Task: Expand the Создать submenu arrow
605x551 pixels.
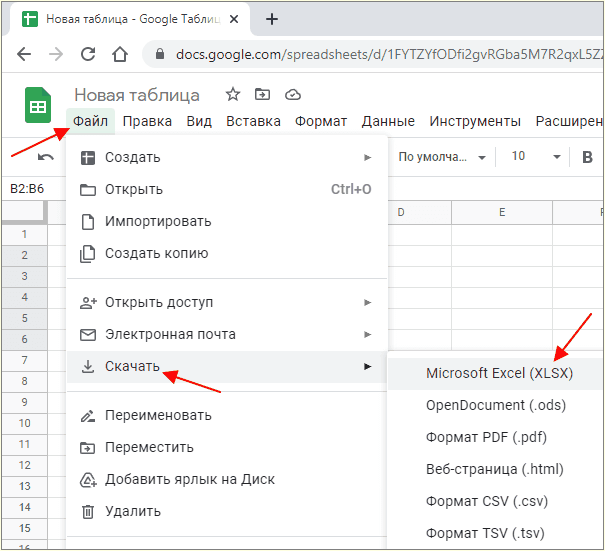Action: point(368,157)
